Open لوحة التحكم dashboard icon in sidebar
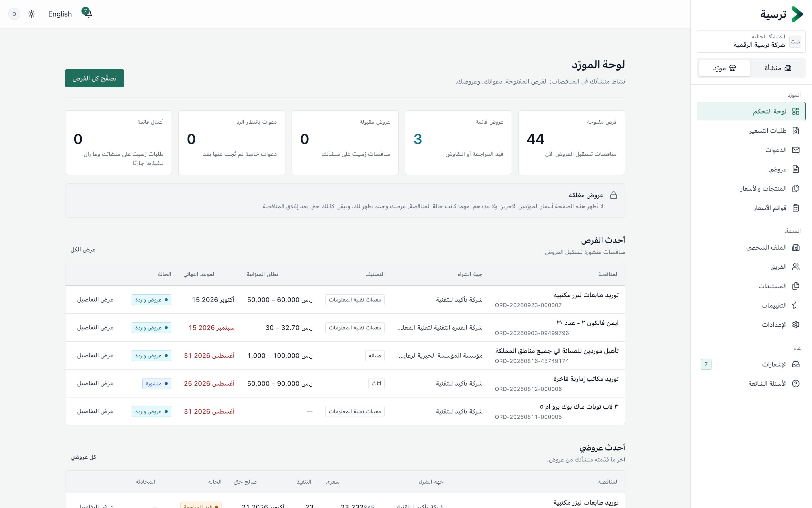Screen dimensions: 812x508 click(x=796, y=111)
